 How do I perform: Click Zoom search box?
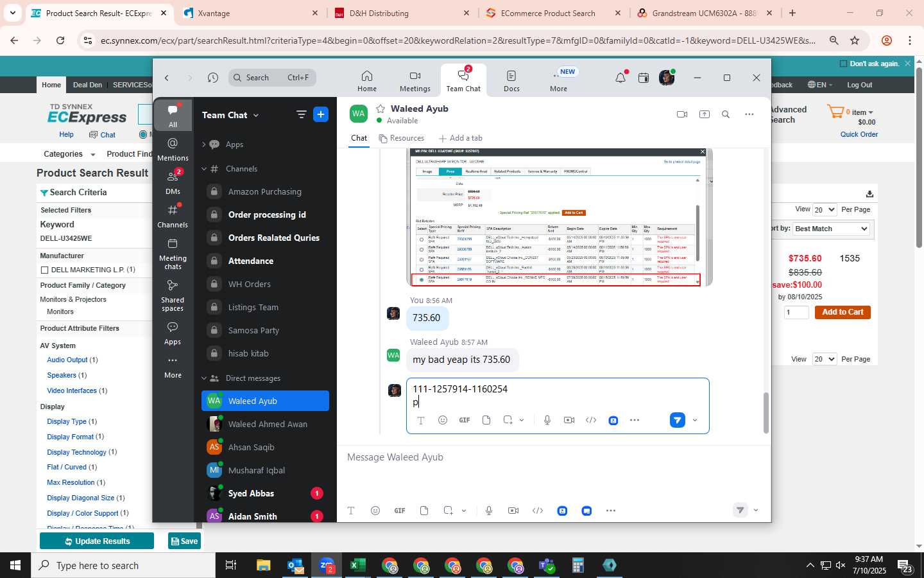[272, 78]
